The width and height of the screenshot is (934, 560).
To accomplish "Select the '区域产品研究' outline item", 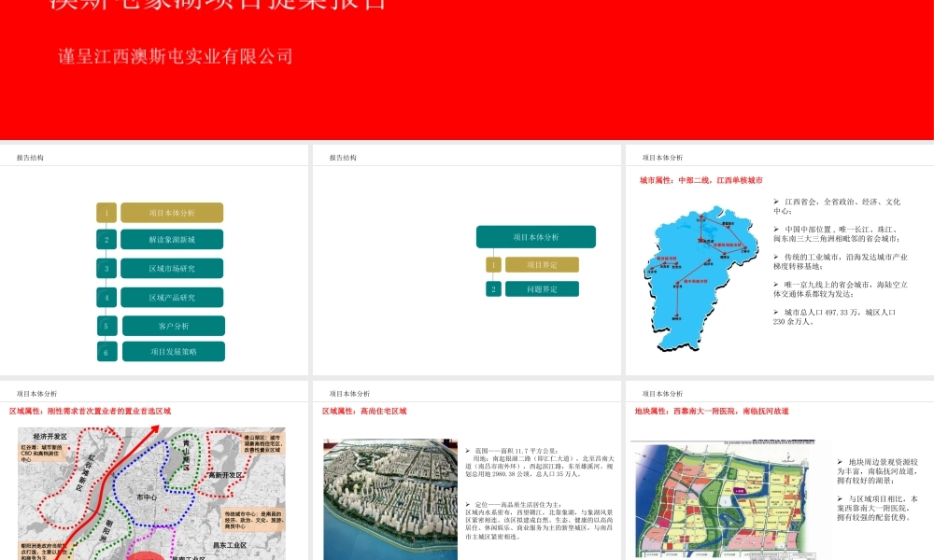I will click(172, 297).
